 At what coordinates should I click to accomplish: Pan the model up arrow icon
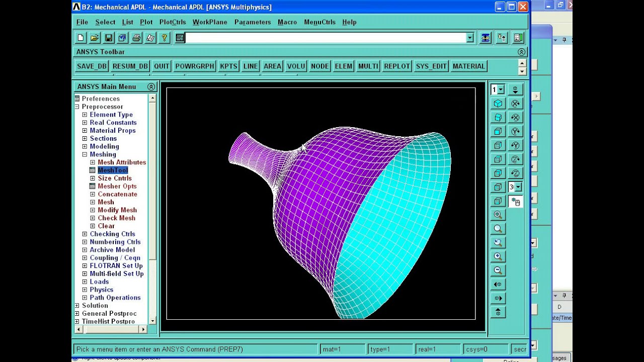498,312
